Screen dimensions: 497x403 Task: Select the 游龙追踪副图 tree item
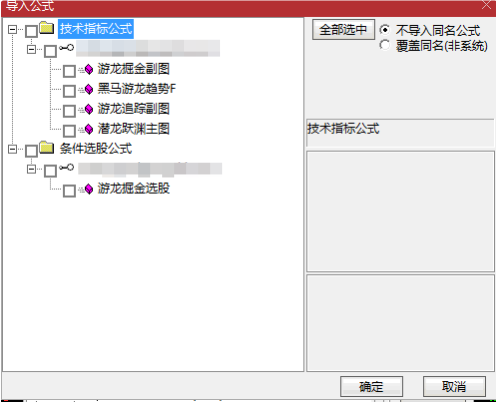pyautogui.click(x=134, y=109)
